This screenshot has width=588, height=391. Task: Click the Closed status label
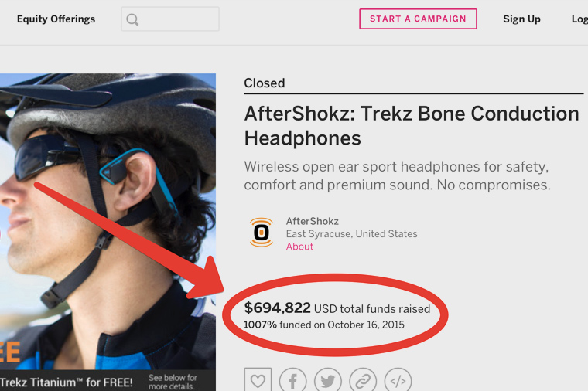click(264, 83)
